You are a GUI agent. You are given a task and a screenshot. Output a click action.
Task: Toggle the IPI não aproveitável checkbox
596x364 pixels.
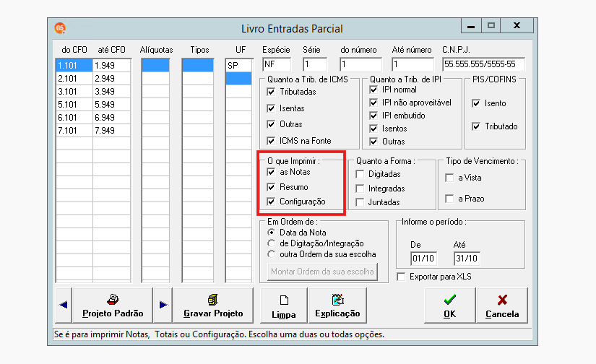pyautogui.click(x=373, y=103)
